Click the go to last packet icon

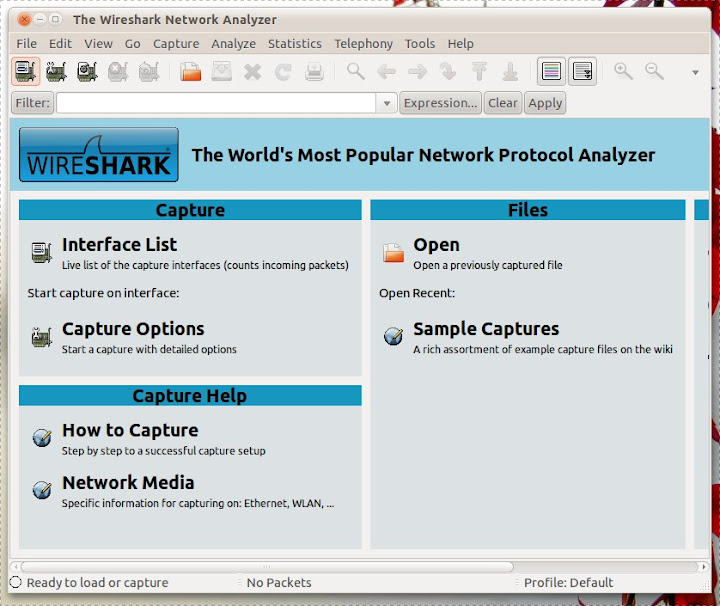pos(510,72)
